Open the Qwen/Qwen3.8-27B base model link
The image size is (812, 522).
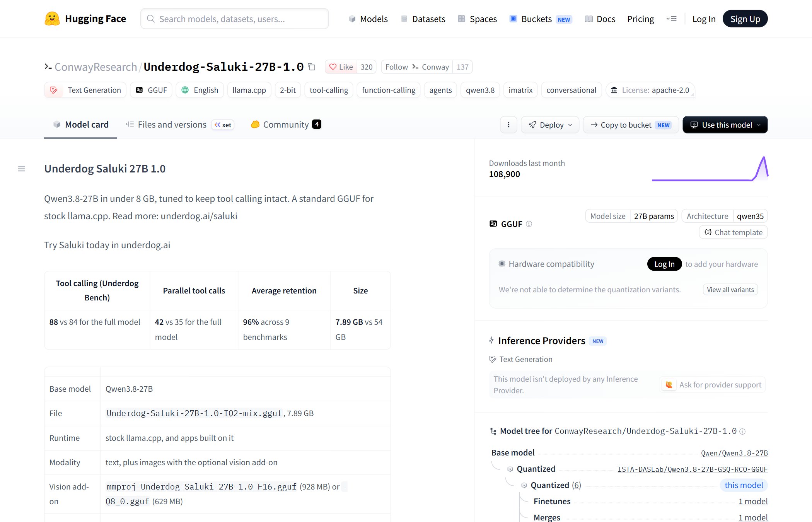point(734,453)
